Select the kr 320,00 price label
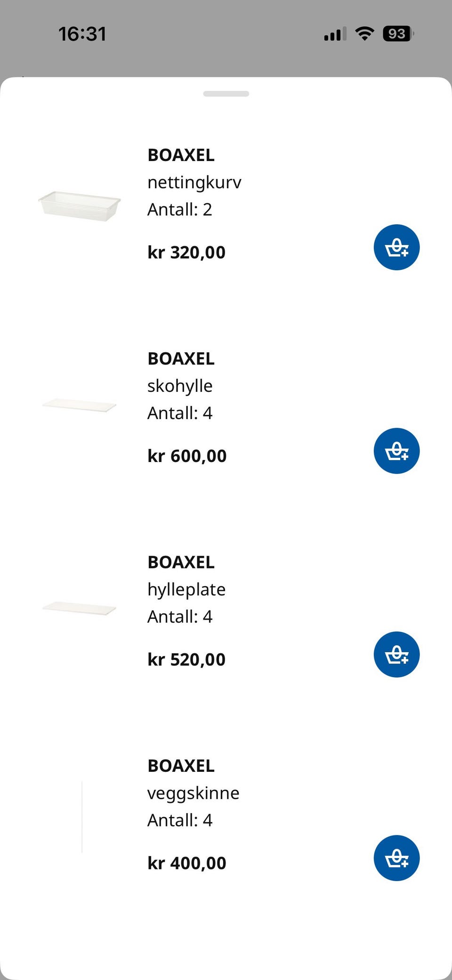This screenshot has width=452, height=980. point(186,252)
